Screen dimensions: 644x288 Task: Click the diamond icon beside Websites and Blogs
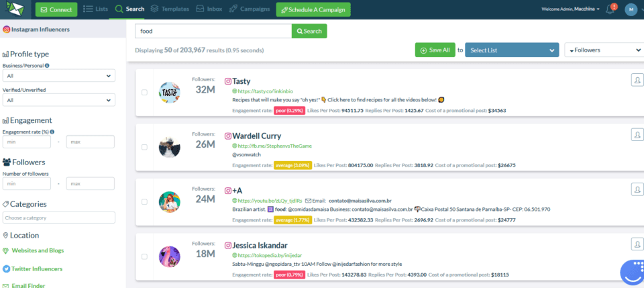pos(6,250)
